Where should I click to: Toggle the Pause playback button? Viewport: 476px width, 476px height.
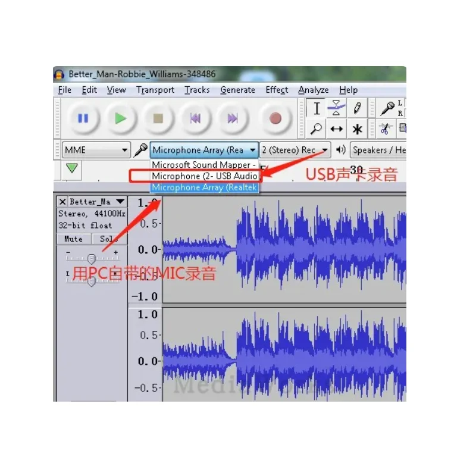pyautogui.click(x=83, y=118)
